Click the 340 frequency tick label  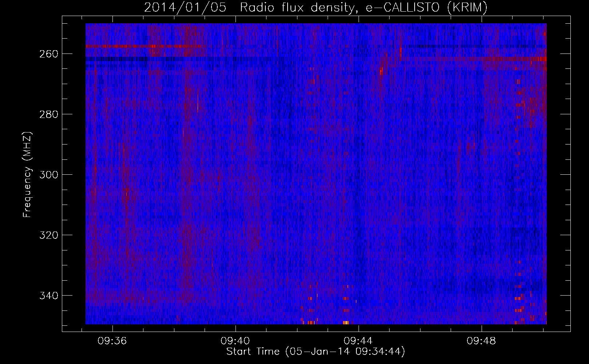[x=48, y=296]
